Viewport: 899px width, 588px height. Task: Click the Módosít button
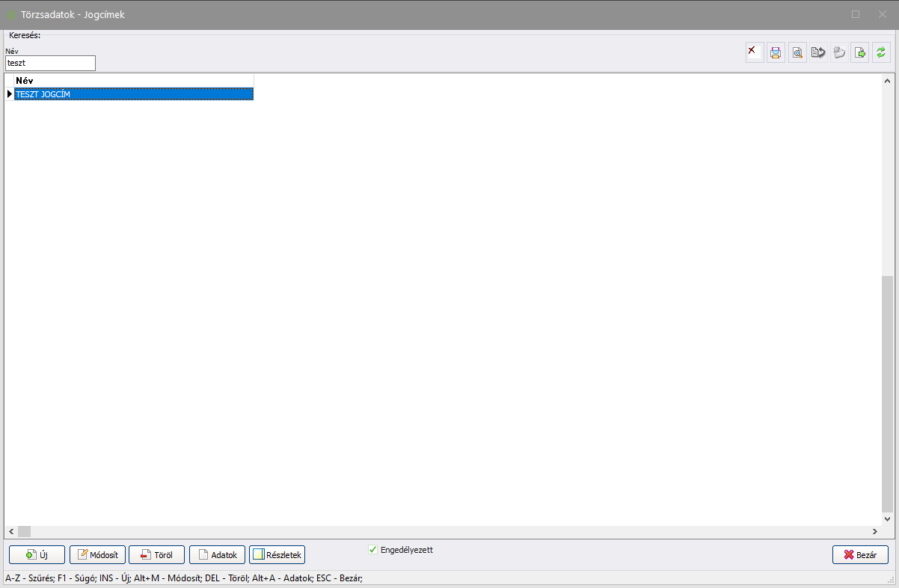click(x=97, y=555)
